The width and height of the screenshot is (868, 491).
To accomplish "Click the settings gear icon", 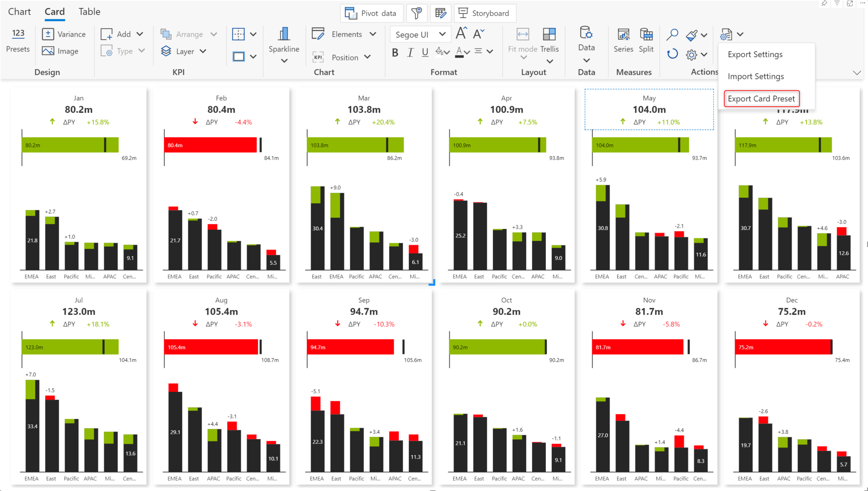I will pos(692,55).
